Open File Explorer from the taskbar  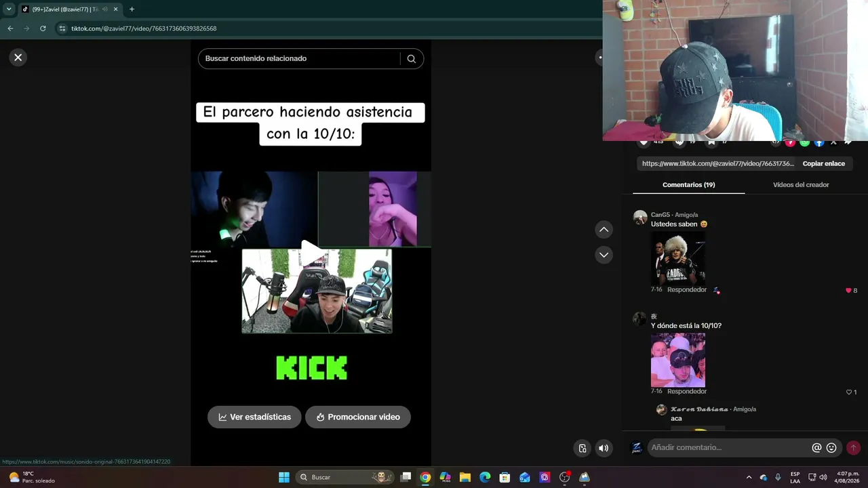465,477
